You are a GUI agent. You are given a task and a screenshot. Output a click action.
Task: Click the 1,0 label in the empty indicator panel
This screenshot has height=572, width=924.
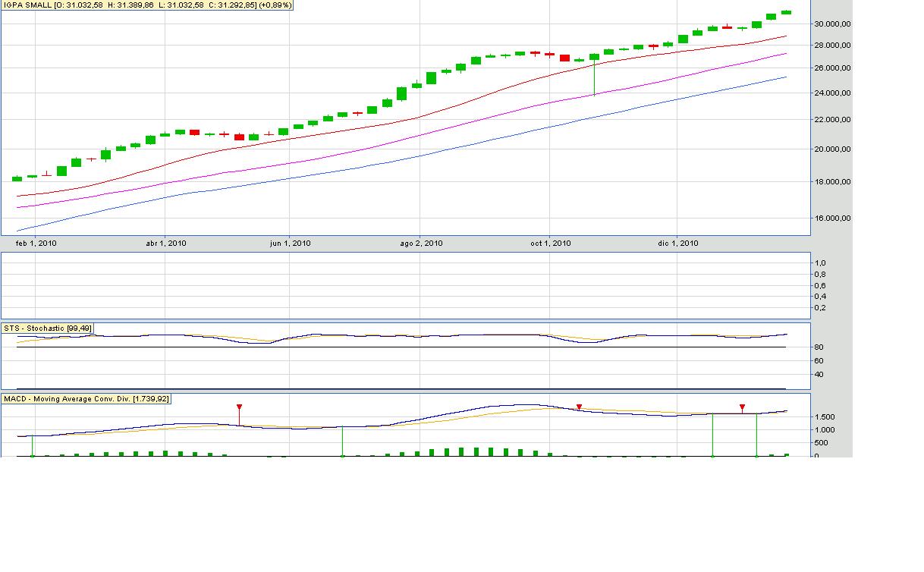[x=820, y=263]
